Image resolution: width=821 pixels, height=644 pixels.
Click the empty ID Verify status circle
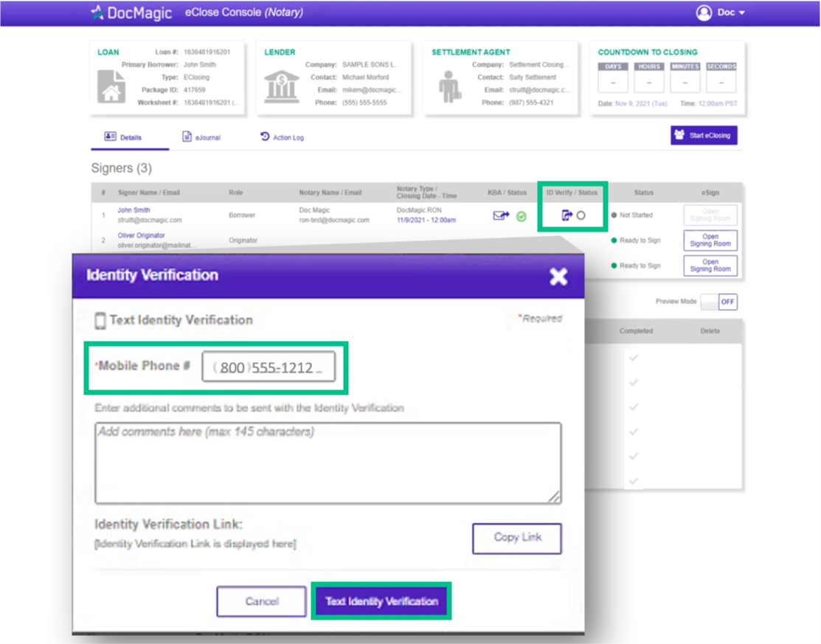tap(581, 215)
